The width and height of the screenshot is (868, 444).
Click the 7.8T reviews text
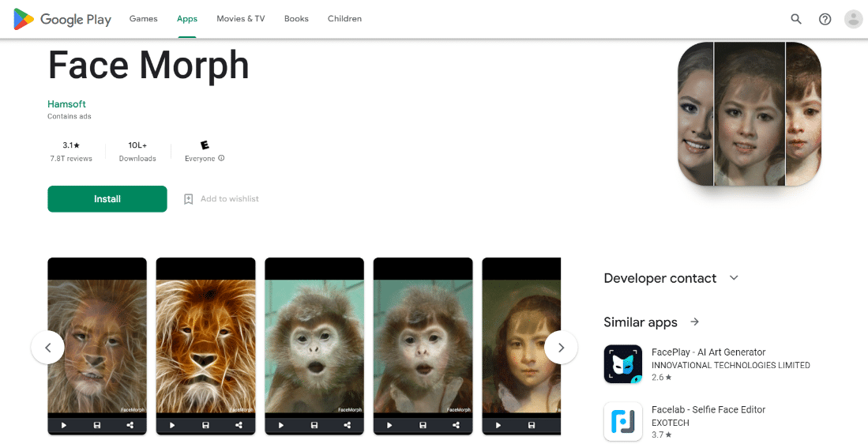tap(71, 158)
